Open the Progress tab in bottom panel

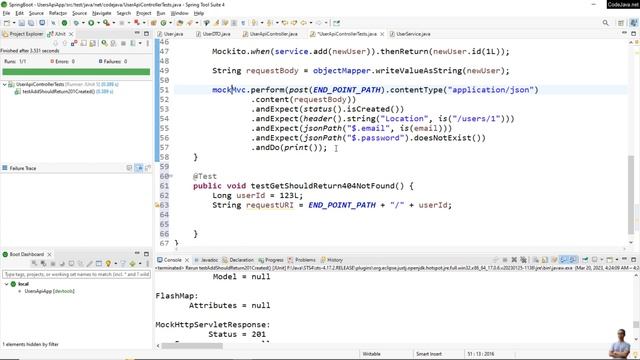tap(271, 260)
